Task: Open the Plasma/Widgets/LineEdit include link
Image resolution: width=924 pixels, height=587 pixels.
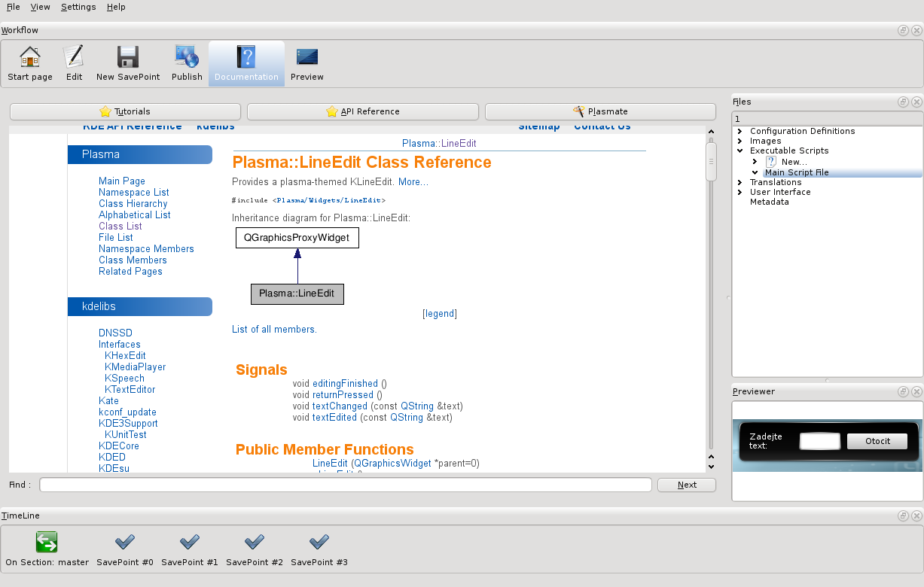Action: point(330,200)
